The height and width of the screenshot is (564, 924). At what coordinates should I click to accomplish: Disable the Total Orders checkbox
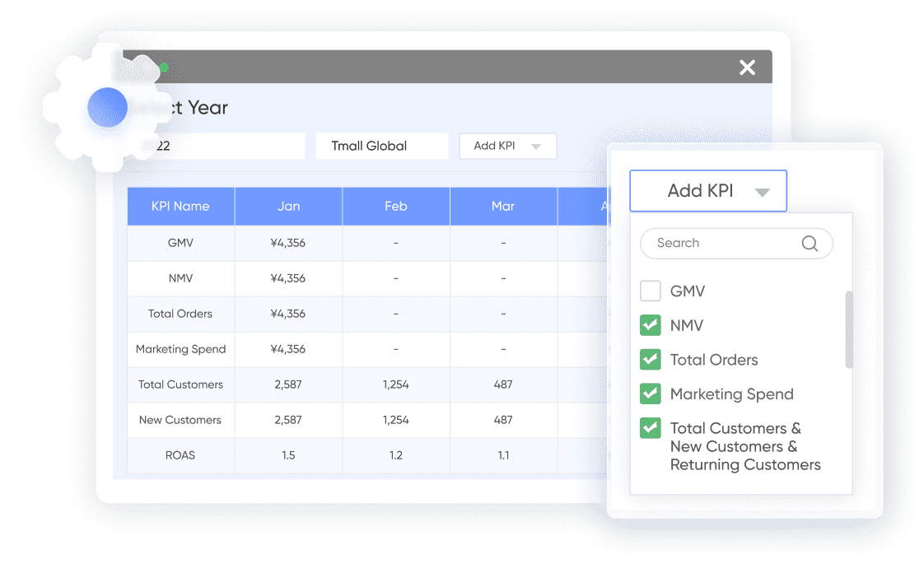[x=651, y=360]
